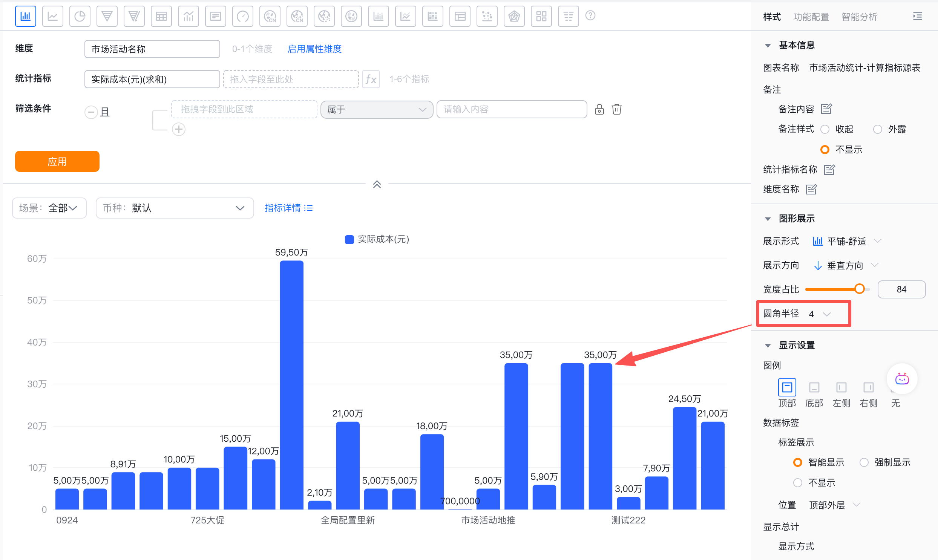Collapse the 基本信息 section

pos(768,46)
